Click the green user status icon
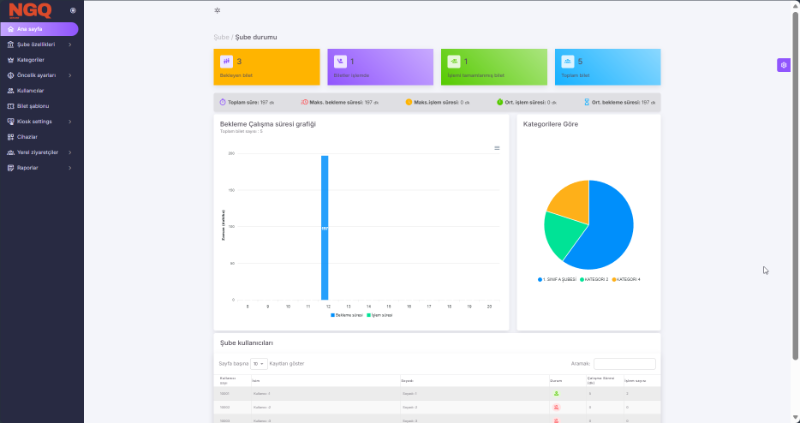The height and width of the screenshot is (423, 800). click(x=556, y=394)
